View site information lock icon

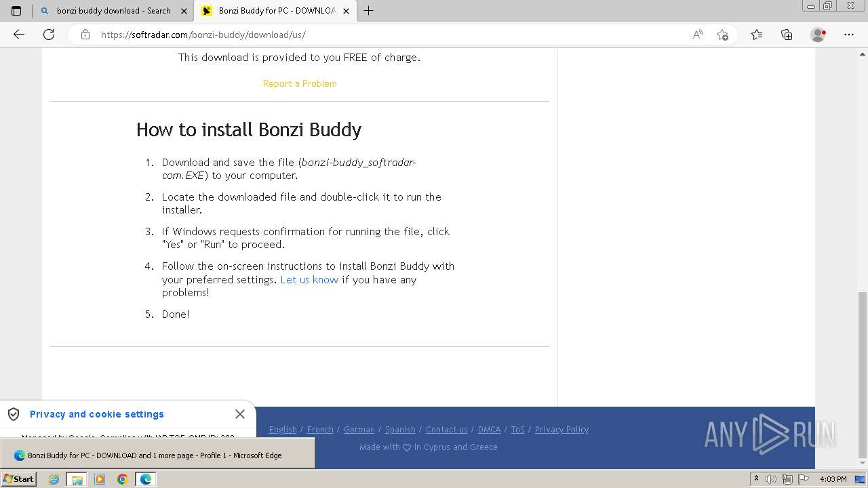pyautogui.click(x=85, y=35)
